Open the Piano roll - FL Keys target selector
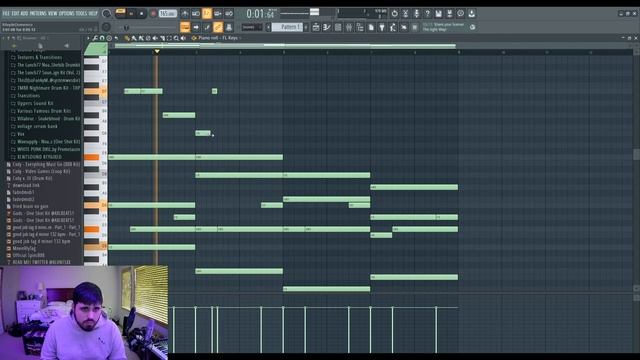640x360 pixels. coord(218,38)
